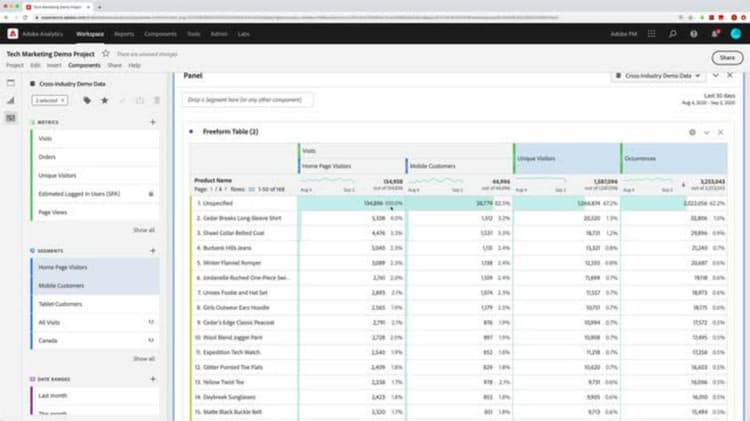Add a new segment with plus icon
Image resolution: width=750 pixels, height=421 pixels.
pyautogui.click(x=153, y=251)
